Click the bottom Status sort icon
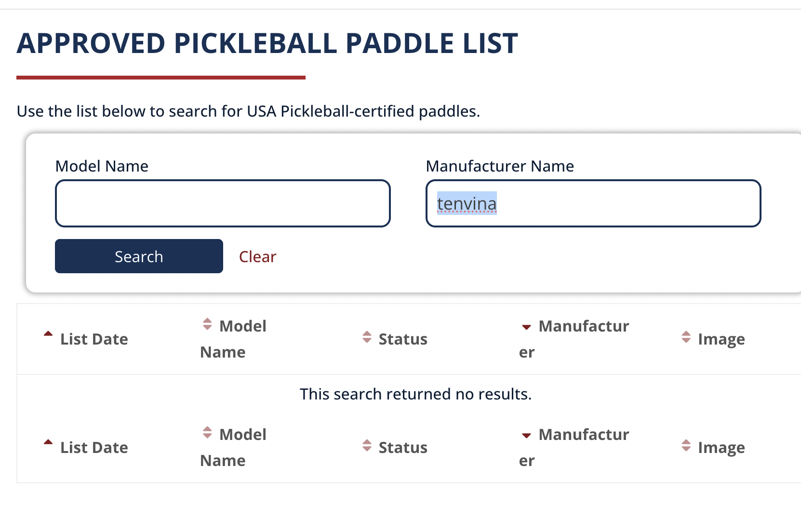The image size is (801, 532). (367, 445)
